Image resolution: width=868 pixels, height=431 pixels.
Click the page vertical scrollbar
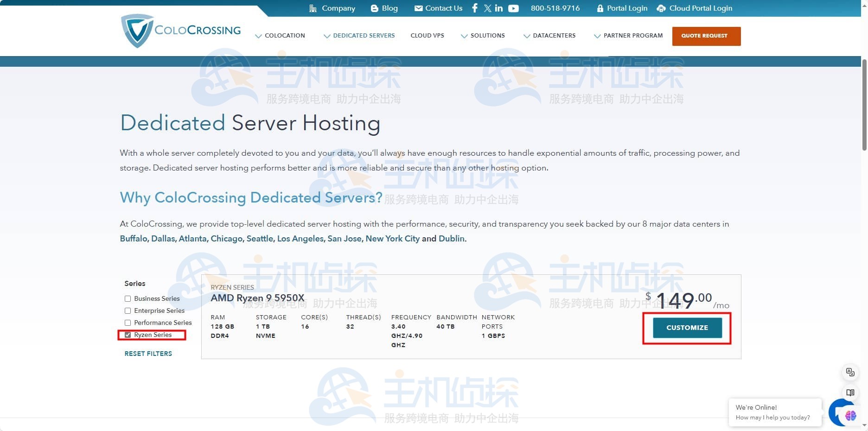click(864, 104)
